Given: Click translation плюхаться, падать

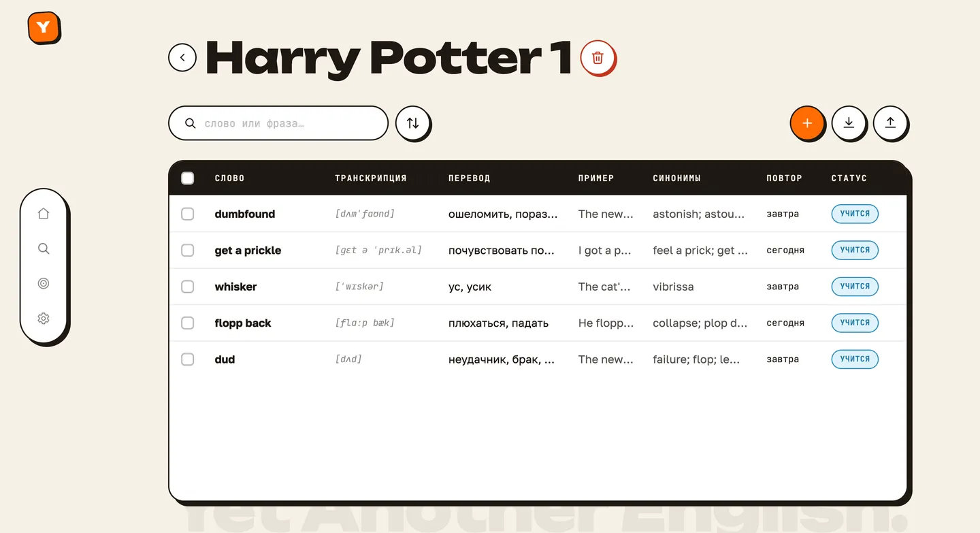Looking at the screenshot, I should coord(498,323).
